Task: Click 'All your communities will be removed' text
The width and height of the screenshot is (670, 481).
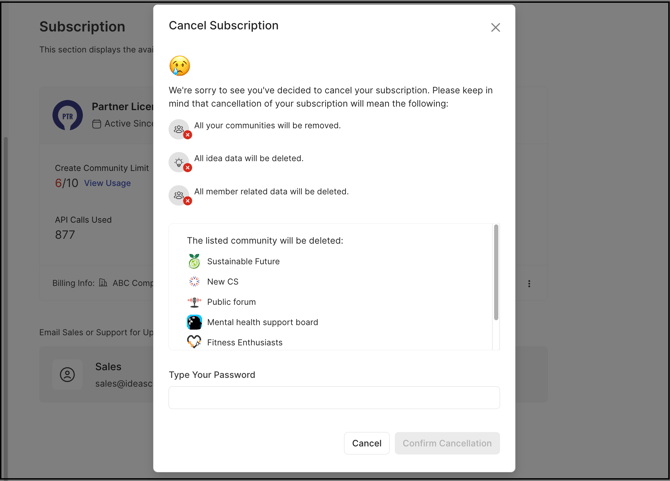Action: [267, 126]
